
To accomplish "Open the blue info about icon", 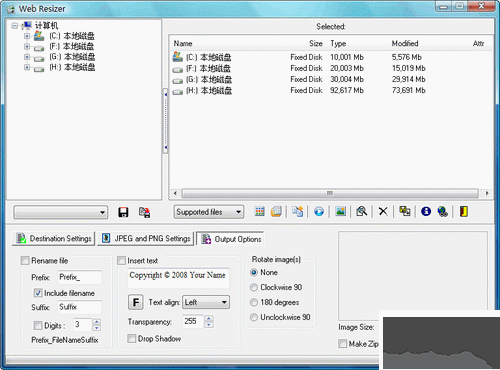I will coord(426,211).
